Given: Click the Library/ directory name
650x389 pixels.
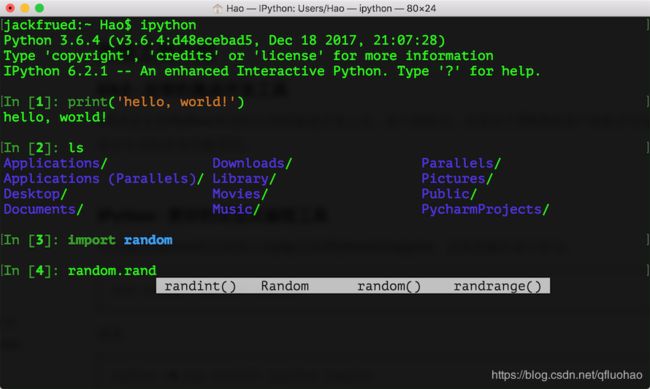Looking at the screenshot, I should [x=244, y=179].
